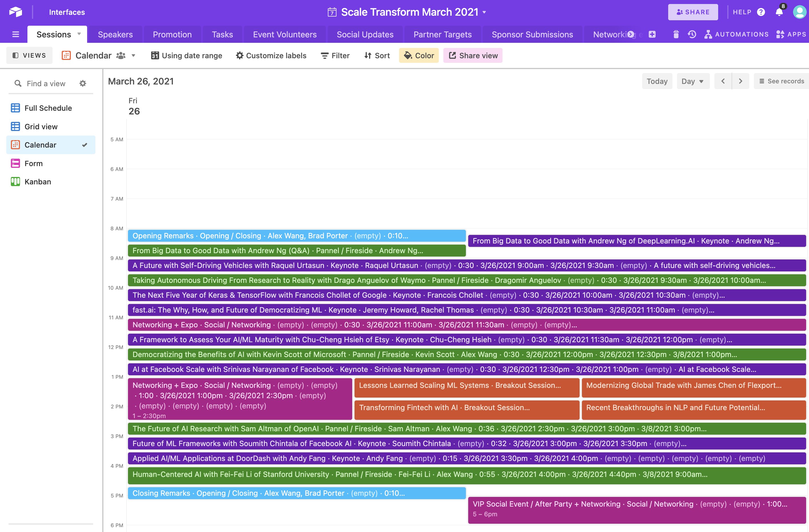Switch to Partner Targets tab
Image resolution: width=809 pixels, height=532 pixels.
tap(442, 34)
